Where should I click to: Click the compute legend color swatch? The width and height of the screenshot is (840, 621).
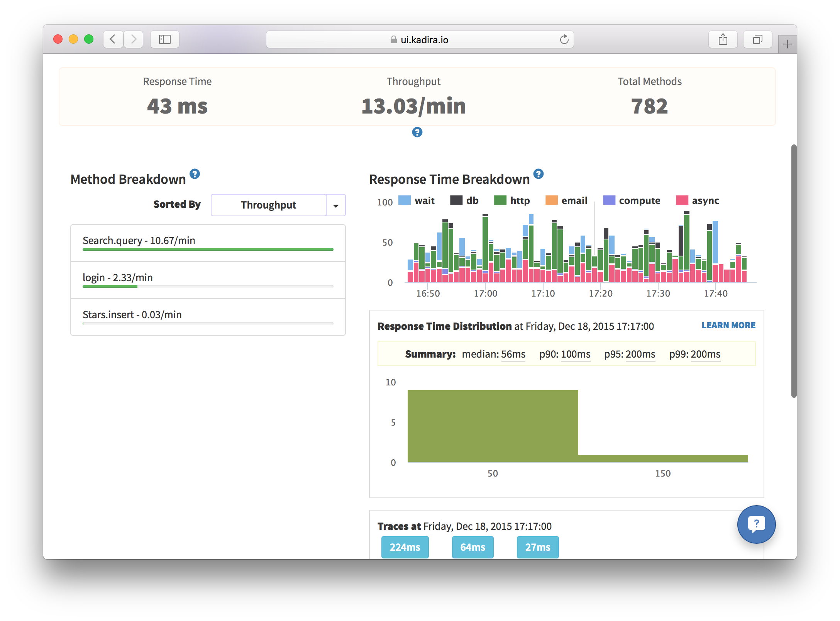tap(609, 200)
